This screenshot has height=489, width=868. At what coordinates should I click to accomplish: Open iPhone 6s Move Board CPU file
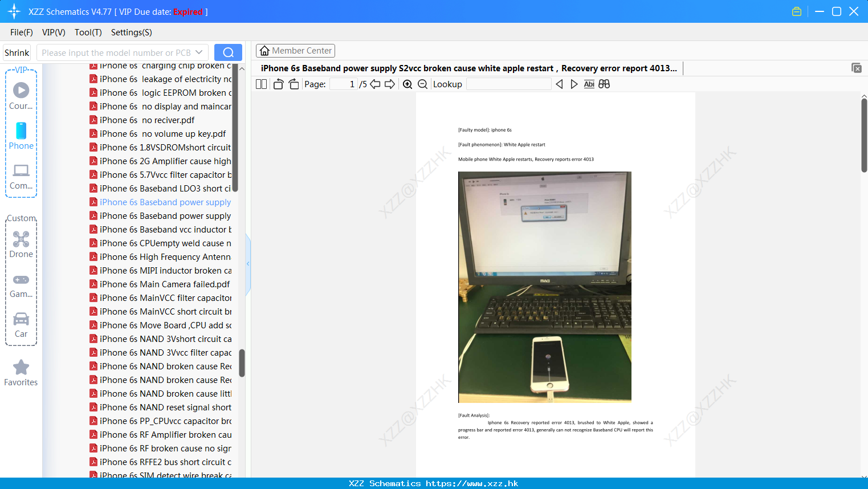coord(160,325)
